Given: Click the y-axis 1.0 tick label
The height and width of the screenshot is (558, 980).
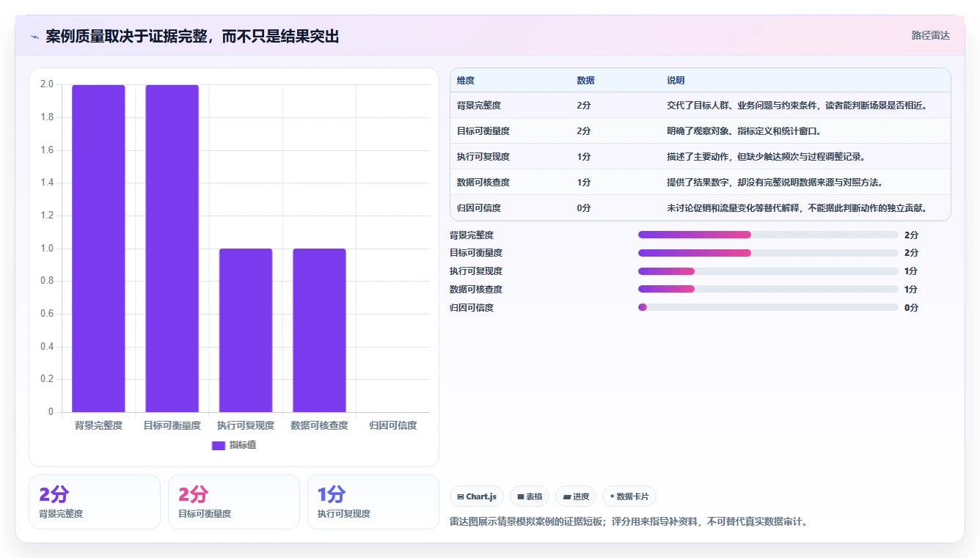Looking at the screenshot, I should 47,249.
